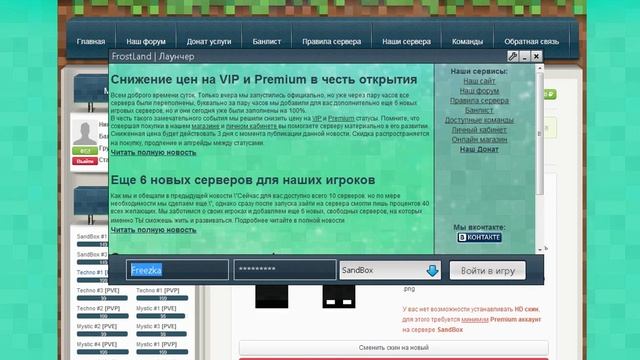Screen dimensions: 640x360
Task: Click the inline VIP link in the news text
Action: point(317,118)
